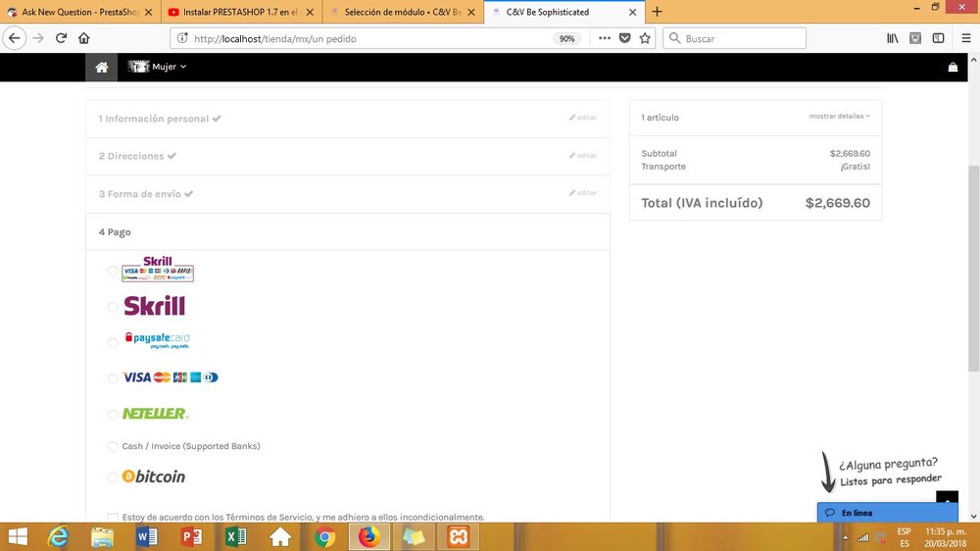Open Firefox Library icon

(x=893, y=38)
